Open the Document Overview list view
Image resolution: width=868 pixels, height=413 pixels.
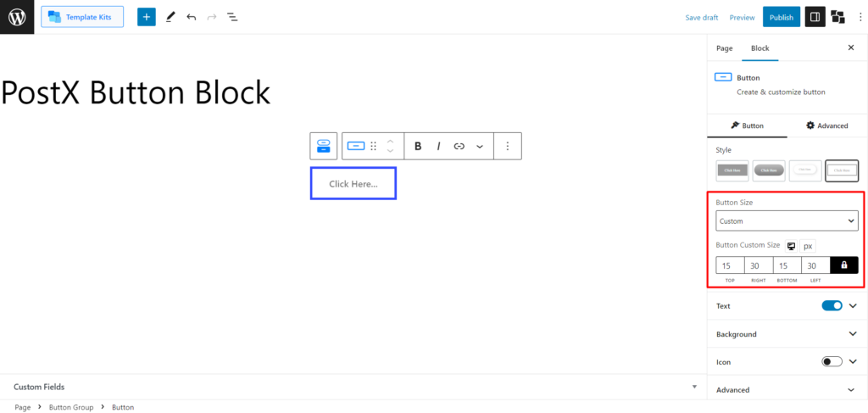pyautogui.click(x=232, y=17)
